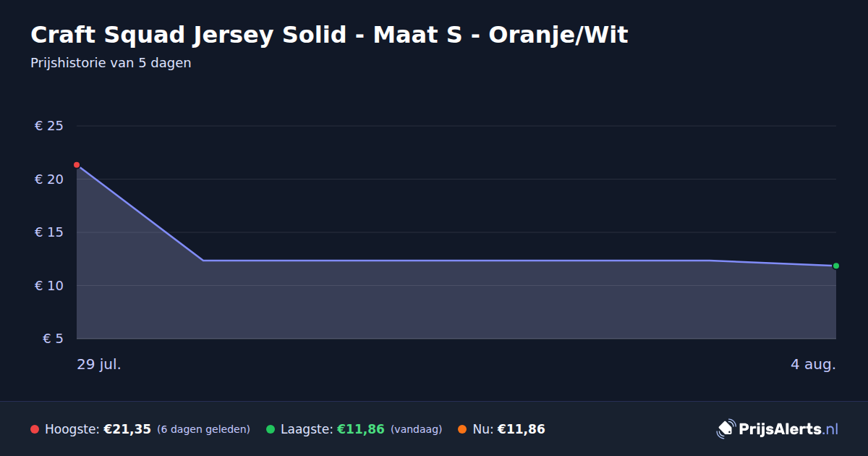Click the green legend dot beside Laagste
This screenshot has height=456, width=868.
[271, 429]
